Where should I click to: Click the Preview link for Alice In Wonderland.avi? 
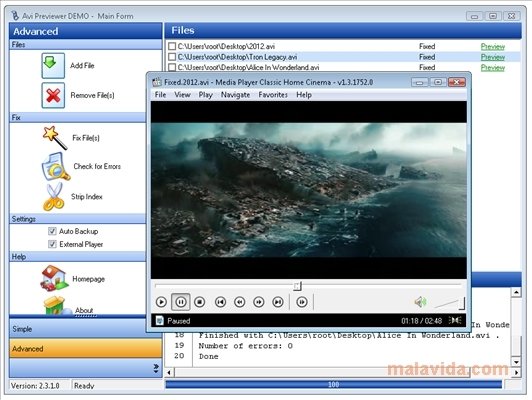[493, 68]
